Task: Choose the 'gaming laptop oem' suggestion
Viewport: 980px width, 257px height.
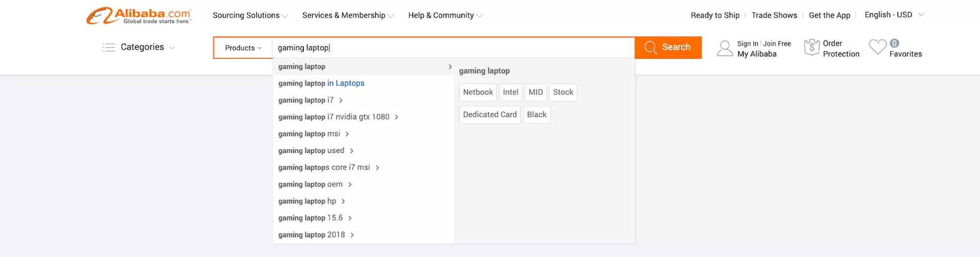Action: (x=363, y=184)
